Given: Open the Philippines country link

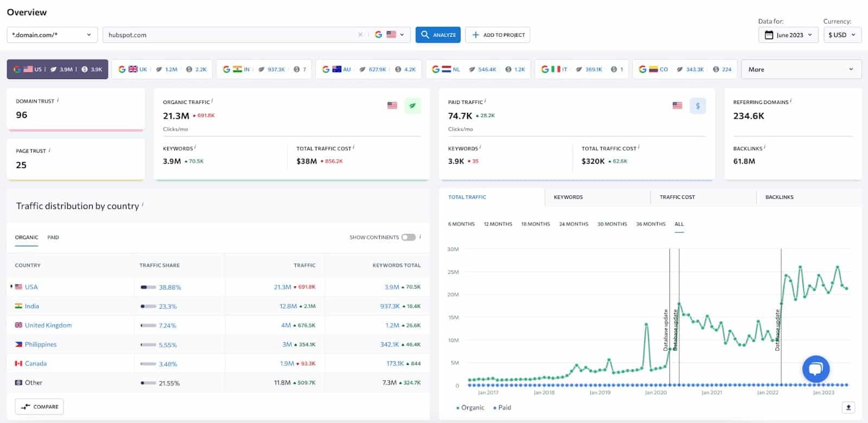Looking at the screenshot, I should tap(41, 344).
